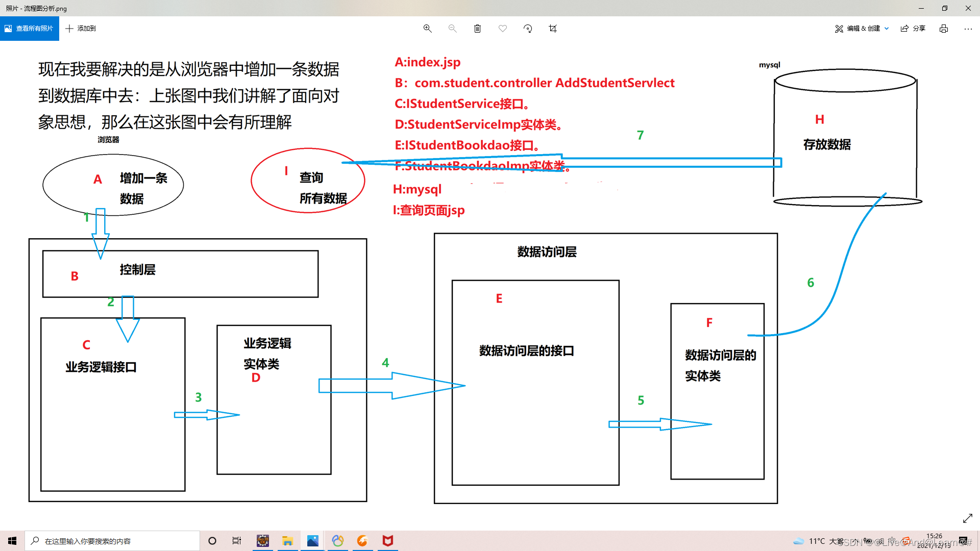Open the three-dot more options menu
The height and width of the screenshot is (551, 980).
968,29
